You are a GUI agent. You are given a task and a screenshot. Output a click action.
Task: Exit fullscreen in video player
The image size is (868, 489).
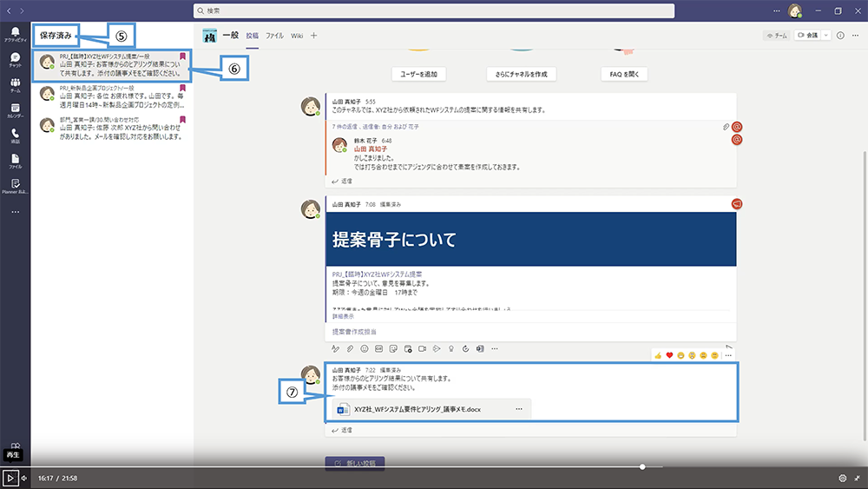[857, 478]
